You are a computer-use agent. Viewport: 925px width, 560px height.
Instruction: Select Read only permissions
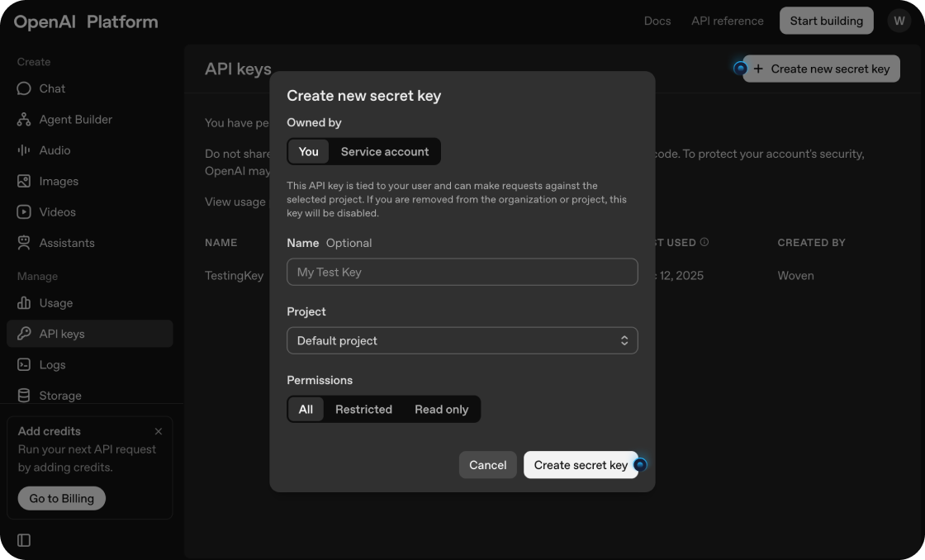click(442, 409)
